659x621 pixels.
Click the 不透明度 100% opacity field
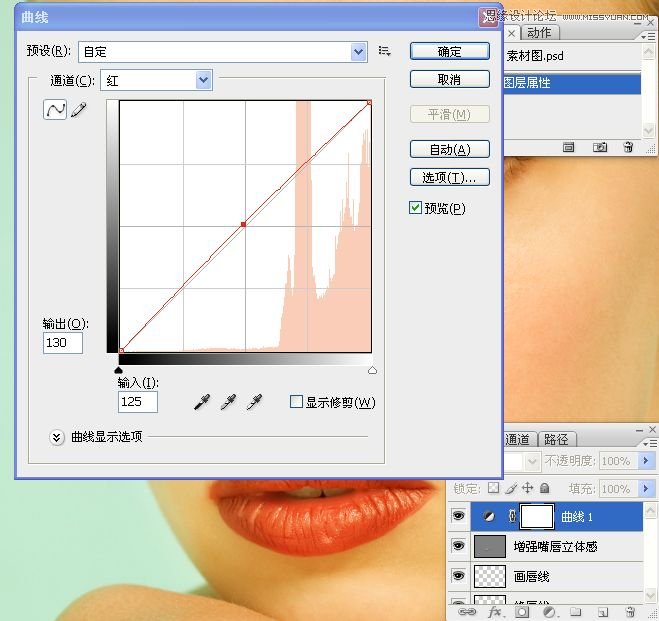pyautogui.click(x=618, y=461)
